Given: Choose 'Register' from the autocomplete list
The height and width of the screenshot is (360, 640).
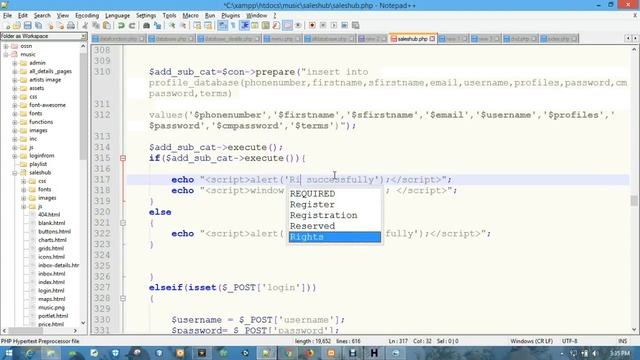Looking at the screenshot, I should coord(335,204).
